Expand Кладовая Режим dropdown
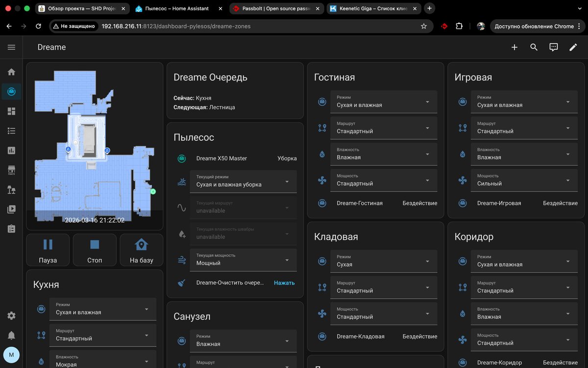Image resolution: width=588 pixels, height=368 pixels. tap(383, 261)
